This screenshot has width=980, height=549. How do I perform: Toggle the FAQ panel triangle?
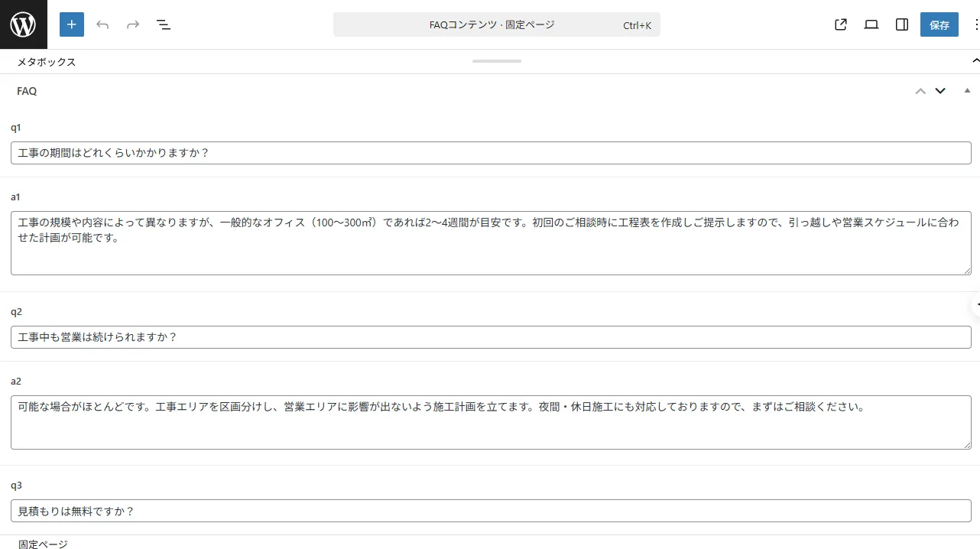click(x=967, y=91)
